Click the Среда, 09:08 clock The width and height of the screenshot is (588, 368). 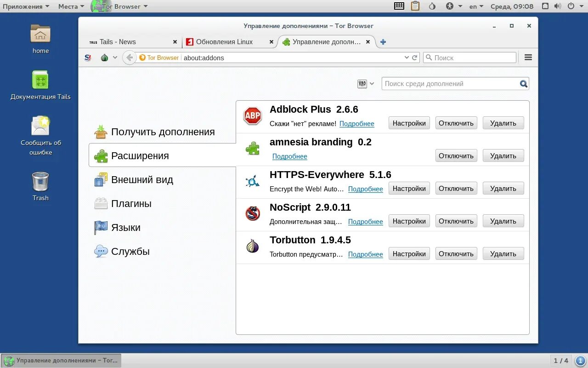pyautogui.click(x=512, y=6)
